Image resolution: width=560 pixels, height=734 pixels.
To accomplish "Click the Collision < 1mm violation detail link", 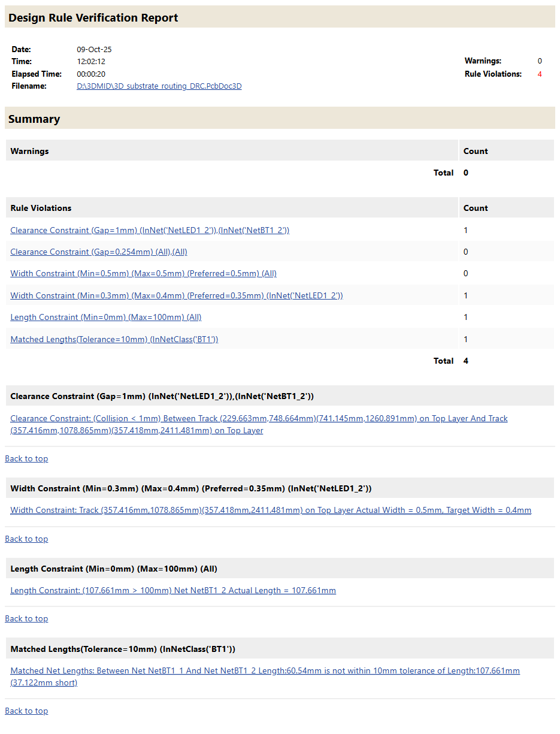I will 259,418.
